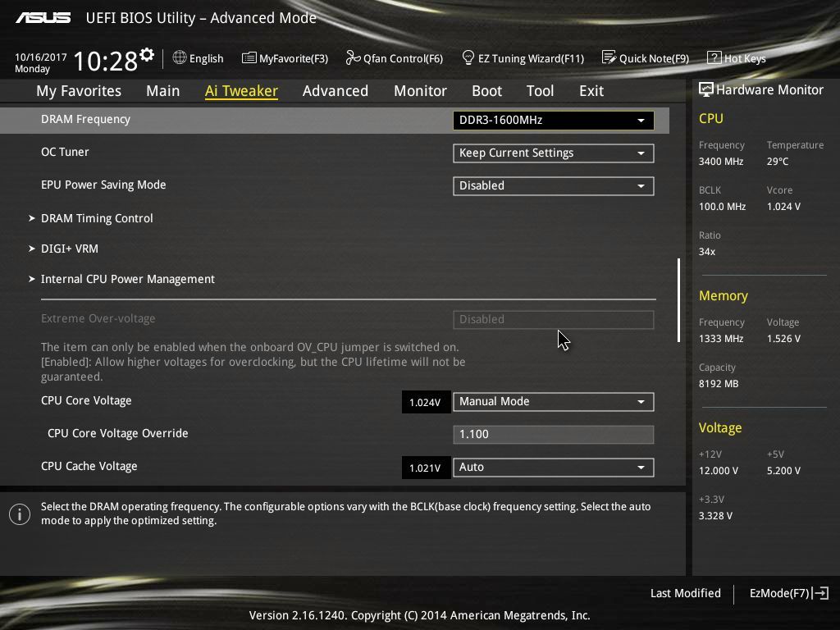Viewport: 840px width, 630px height.
Task: Switch to the Boot tab
Action: (486, 90)
